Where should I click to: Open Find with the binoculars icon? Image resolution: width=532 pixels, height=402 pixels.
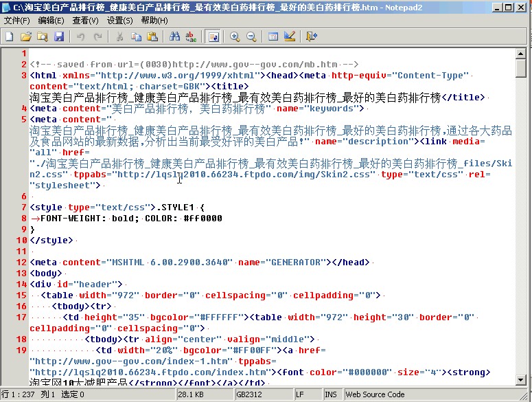174,36
